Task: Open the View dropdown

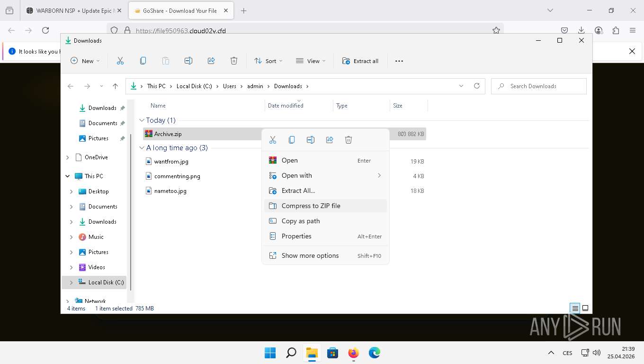Action: [x=311, y=61]
